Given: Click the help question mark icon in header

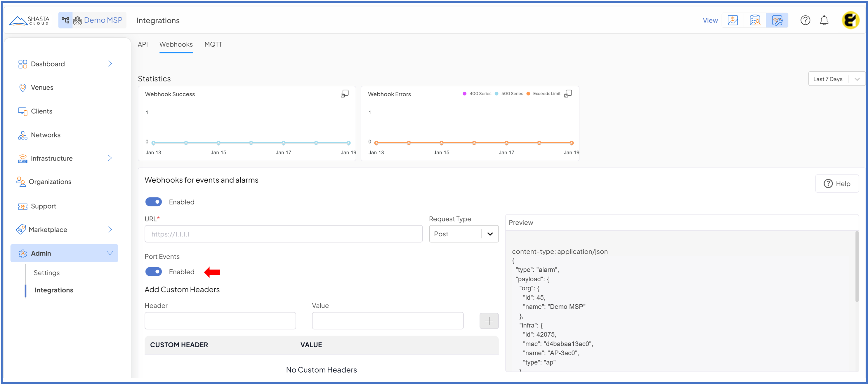Looking at the screenshot, I should (x=805, y=20).
